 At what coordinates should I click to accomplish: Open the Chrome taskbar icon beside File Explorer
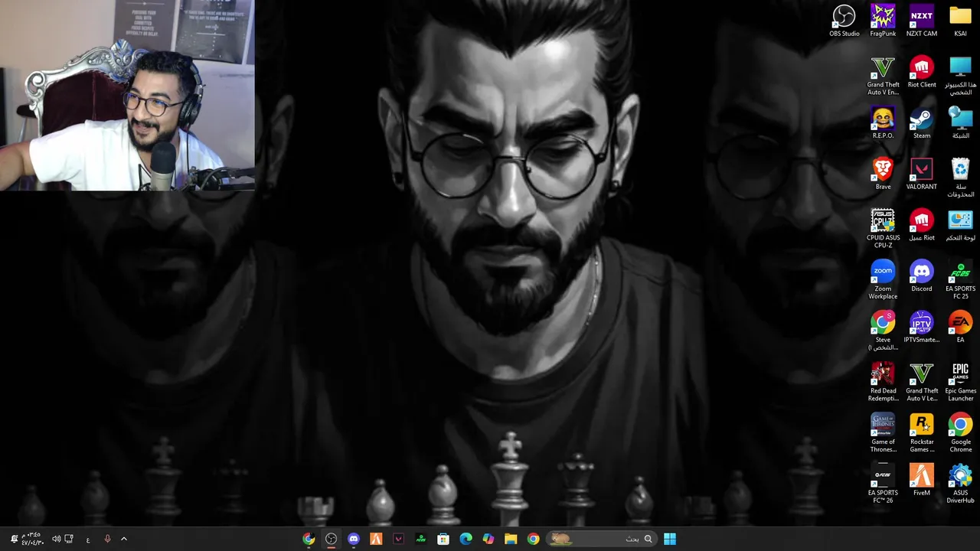533,539
